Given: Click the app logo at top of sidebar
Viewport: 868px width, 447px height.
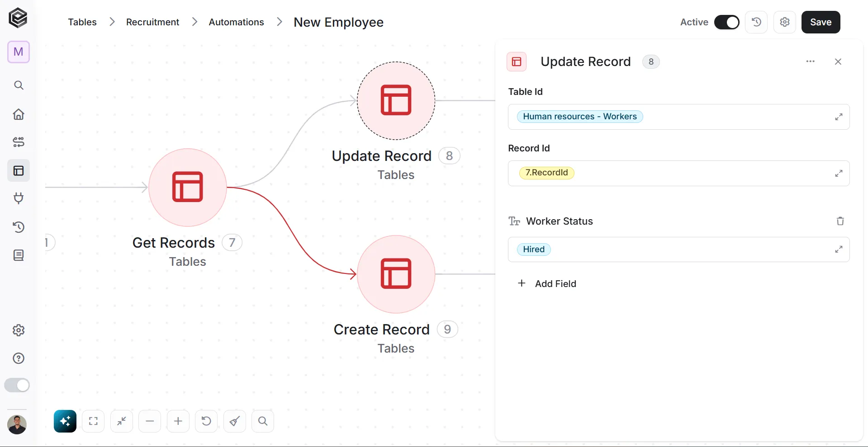Looking at the screenshot, I should [x=18, y=18].
